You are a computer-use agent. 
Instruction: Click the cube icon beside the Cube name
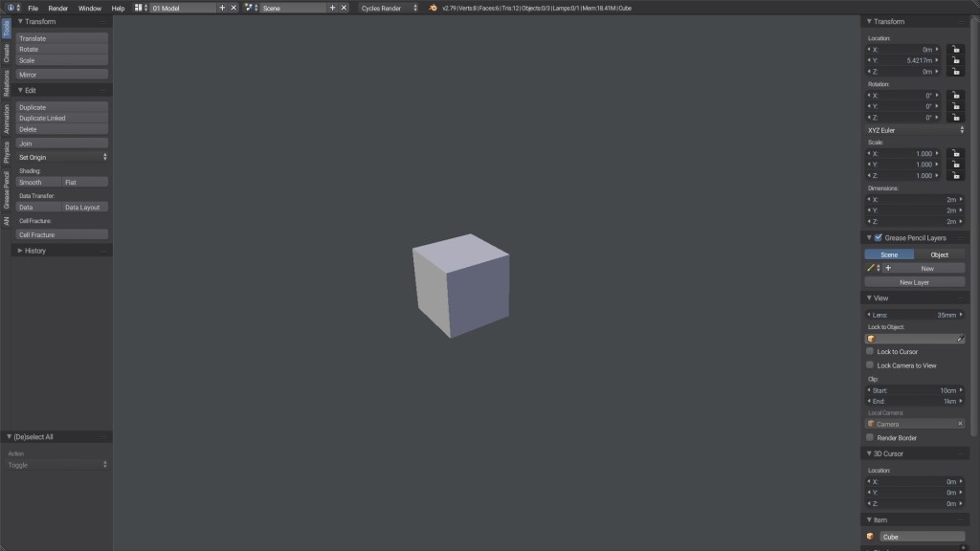pyautogui.click(x=869, y=536)
